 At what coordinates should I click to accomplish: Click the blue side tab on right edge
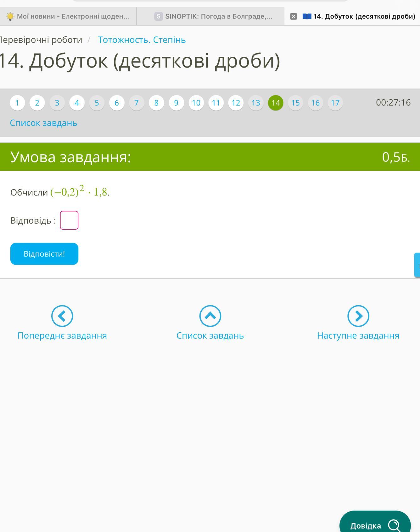click(417, 265)
